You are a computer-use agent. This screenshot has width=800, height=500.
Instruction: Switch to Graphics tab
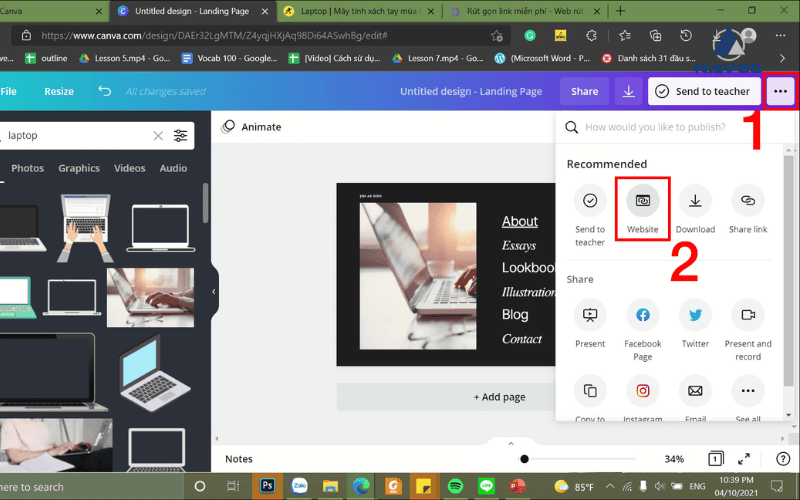tap(79, 168)
